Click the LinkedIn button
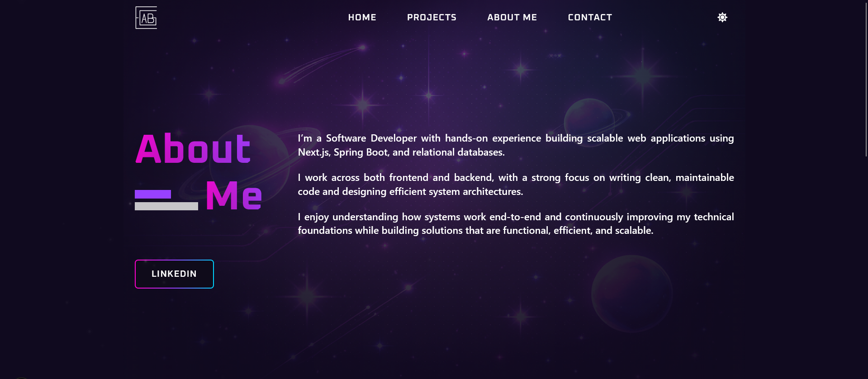 tap(174, 274)
